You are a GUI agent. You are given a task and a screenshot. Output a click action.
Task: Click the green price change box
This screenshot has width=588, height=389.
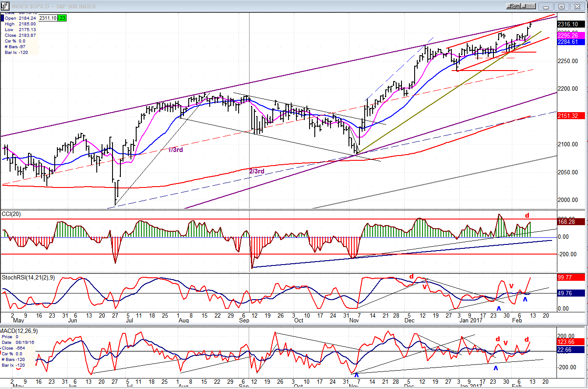coord(62,18)
